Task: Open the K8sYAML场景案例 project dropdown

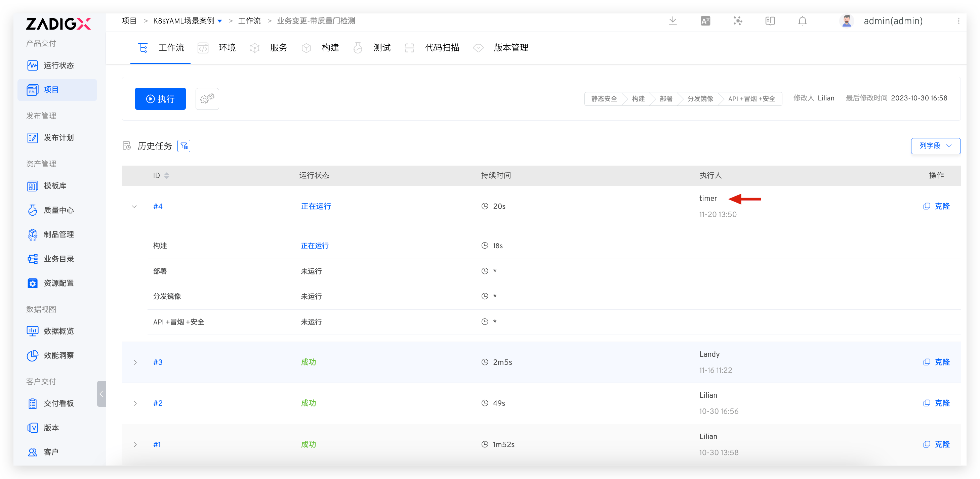Action: [x=220, y=21]
